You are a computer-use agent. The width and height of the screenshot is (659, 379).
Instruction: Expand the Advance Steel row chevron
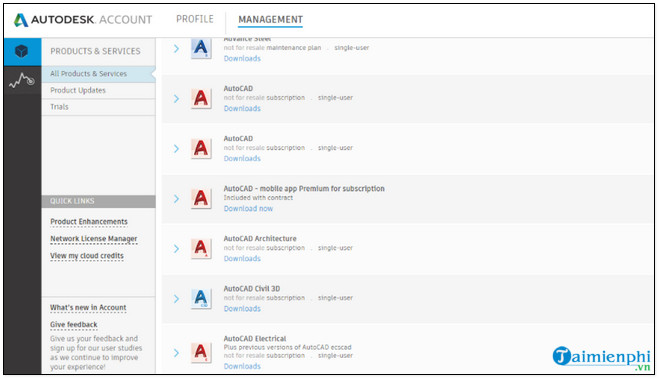(177, 49)
